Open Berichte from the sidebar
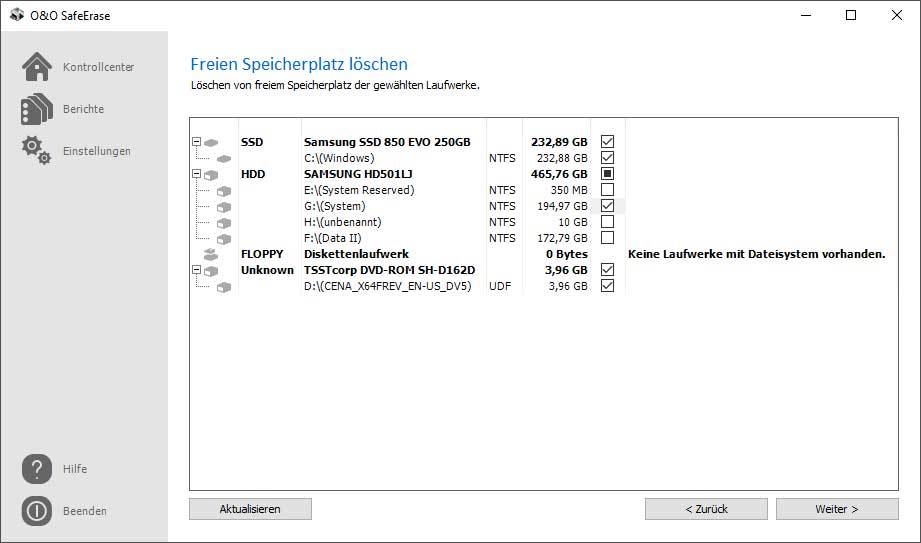Image resolution: width=921 pixels, height=543 pixels. pyautogui.click(x=83, y=109)
